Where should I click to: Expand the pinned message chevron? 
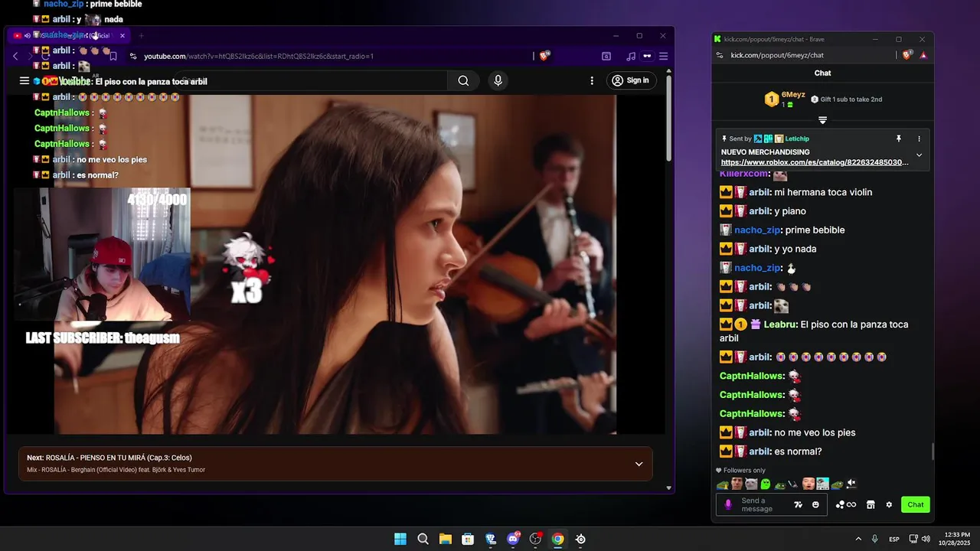pos(920,155)
